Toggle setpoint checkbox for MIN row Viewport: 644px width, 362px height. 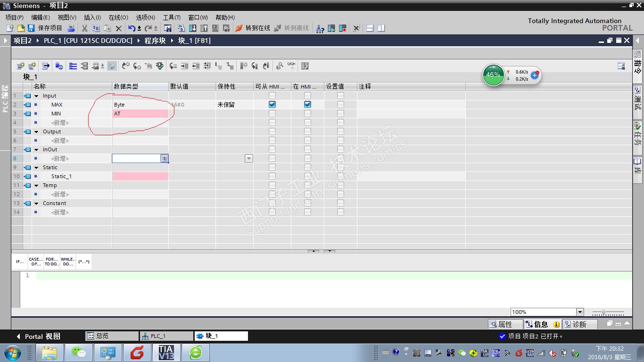click(x=340, y=114)
